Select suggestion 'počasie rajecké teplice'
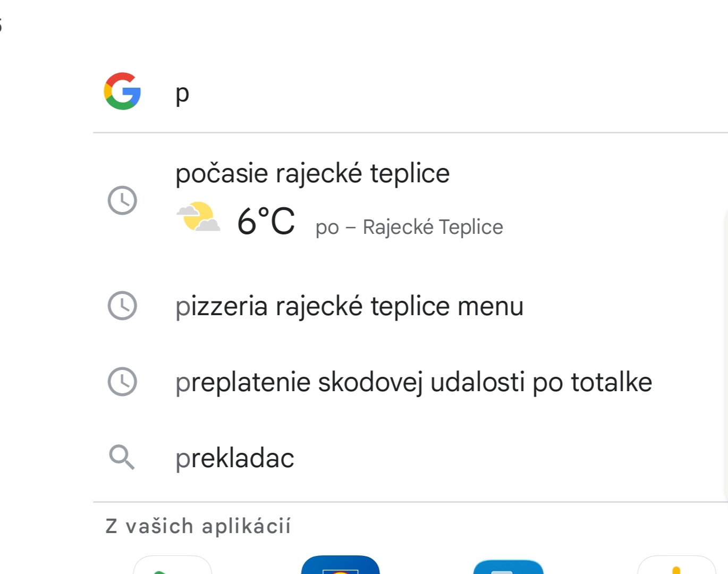The width and height of the screenshot is (728, 574). pos(312,173)
